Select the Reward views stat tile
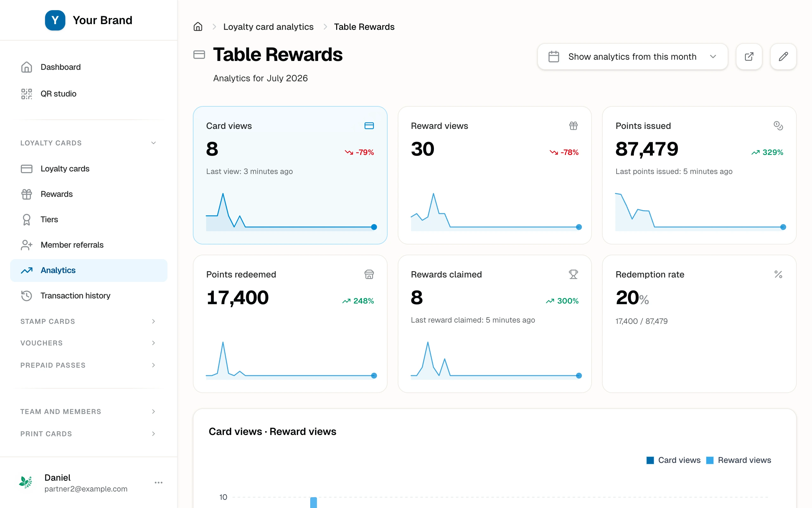The image size is (812, 508). click(494, 175)
